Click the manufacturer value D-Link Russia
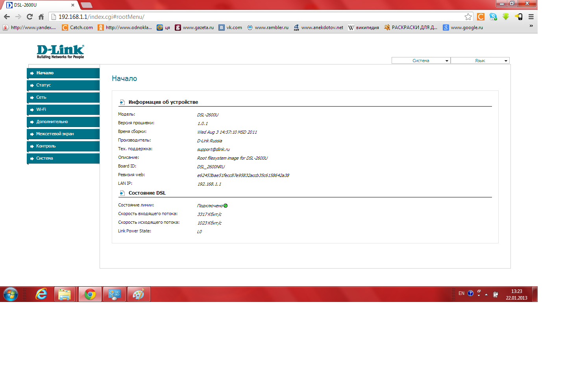 210,141
